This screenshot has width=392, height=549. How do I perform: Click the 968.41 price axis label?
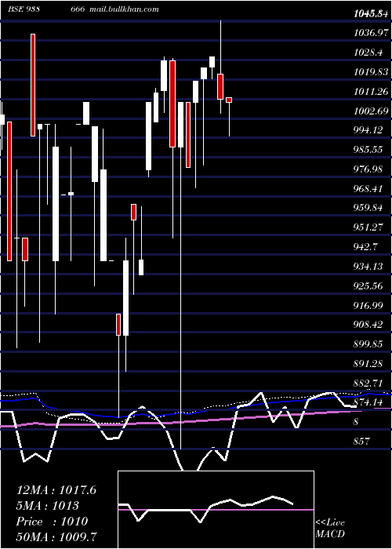[x=368, y=189]
